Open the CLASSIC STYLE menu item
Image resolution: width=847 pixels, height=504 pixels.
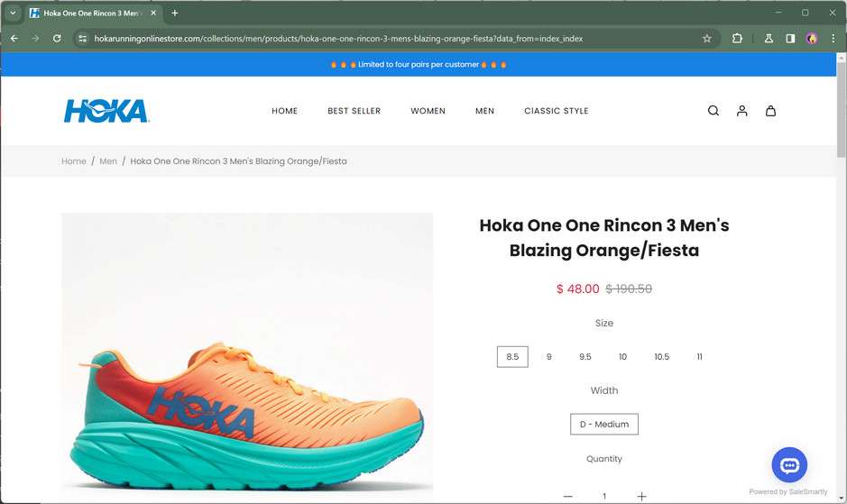point(557,111)
